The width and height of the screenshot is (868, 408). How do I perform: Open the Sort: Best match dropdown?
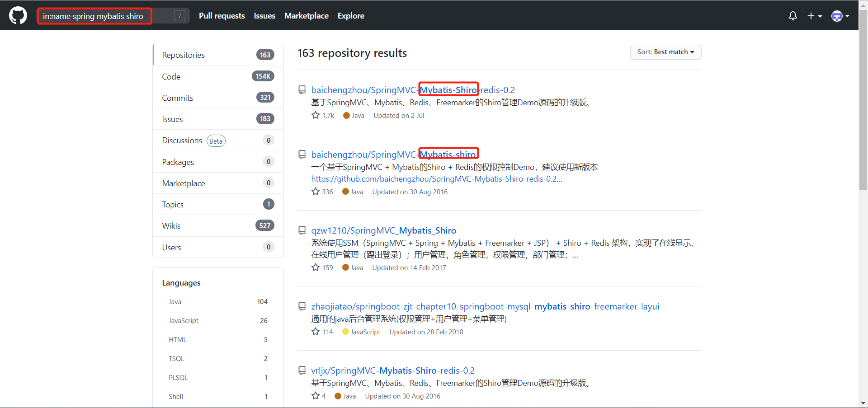tap(665, 52)
